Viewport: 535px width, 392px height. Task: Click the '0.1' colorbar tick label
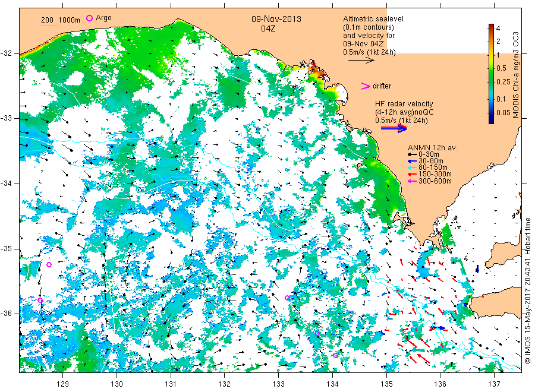(x=501, y=99)
